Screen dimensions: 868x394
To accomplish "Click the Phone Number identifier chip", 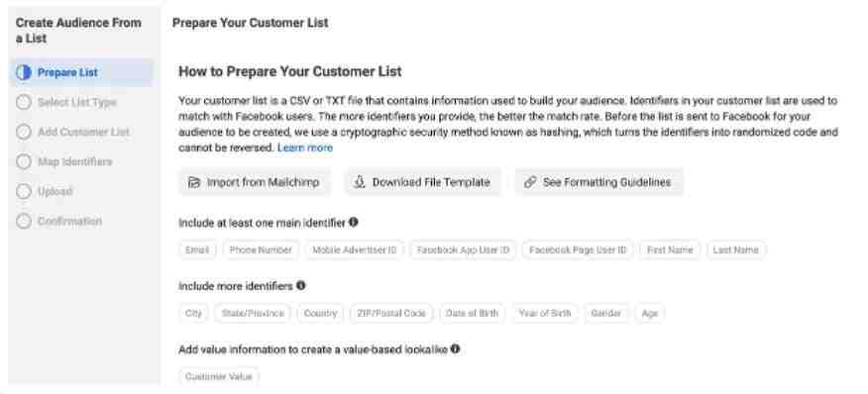I will coord(261,250).
